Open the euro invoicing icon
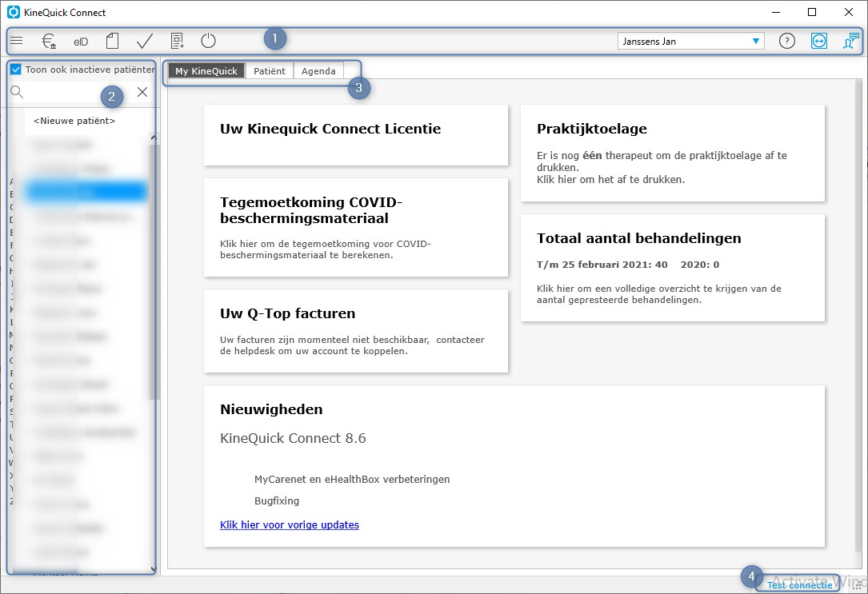868x594 pixels. (49, 41)
